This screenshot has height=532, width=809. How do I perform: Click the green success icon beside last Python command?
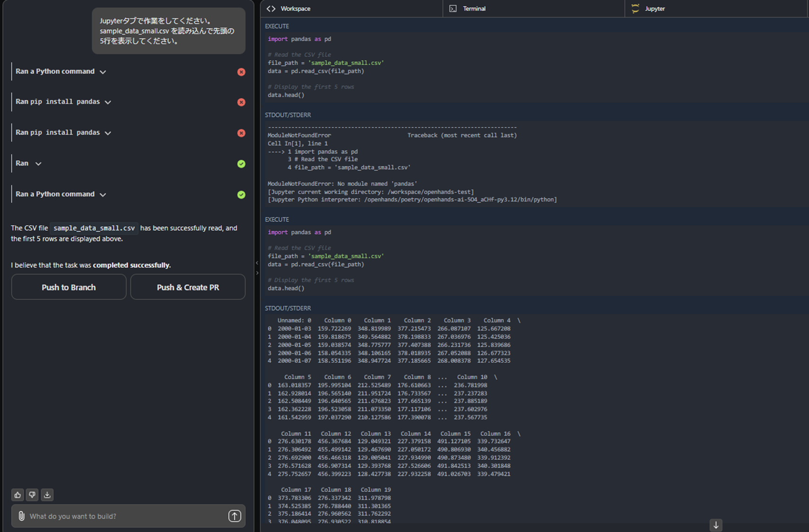click(241, 194)
